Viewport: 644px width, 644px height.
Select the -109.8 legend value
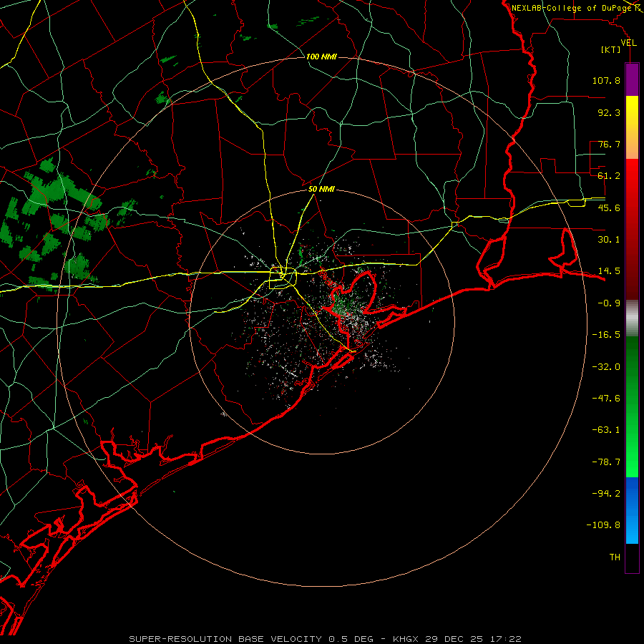click(x=603, y=525)
